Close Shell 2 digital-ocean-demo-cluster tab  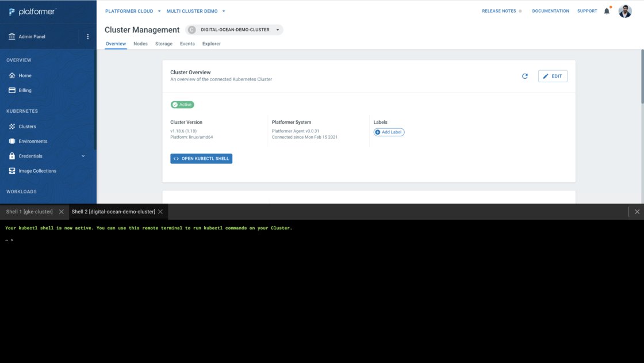(x=160, y=212)
